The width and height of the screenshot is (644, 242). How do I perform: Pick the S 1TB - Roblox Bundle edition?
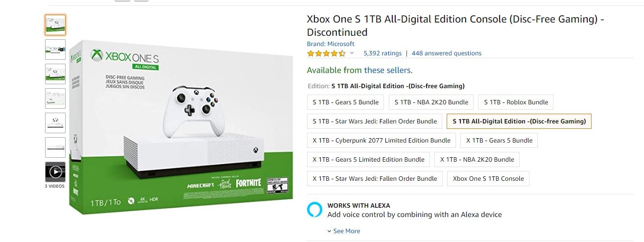pos(516,102)
